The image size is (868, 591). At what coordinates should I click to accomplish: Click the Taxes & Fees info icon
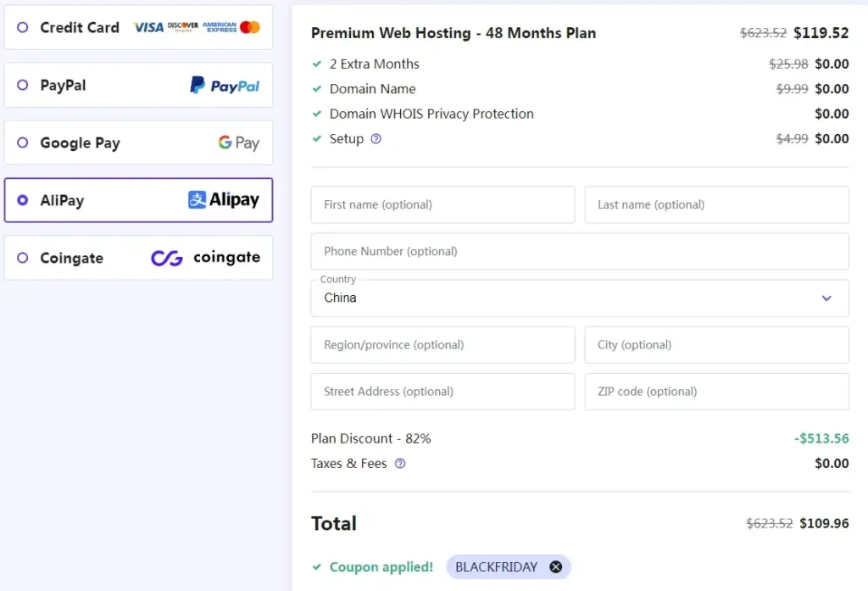(400, 464)
